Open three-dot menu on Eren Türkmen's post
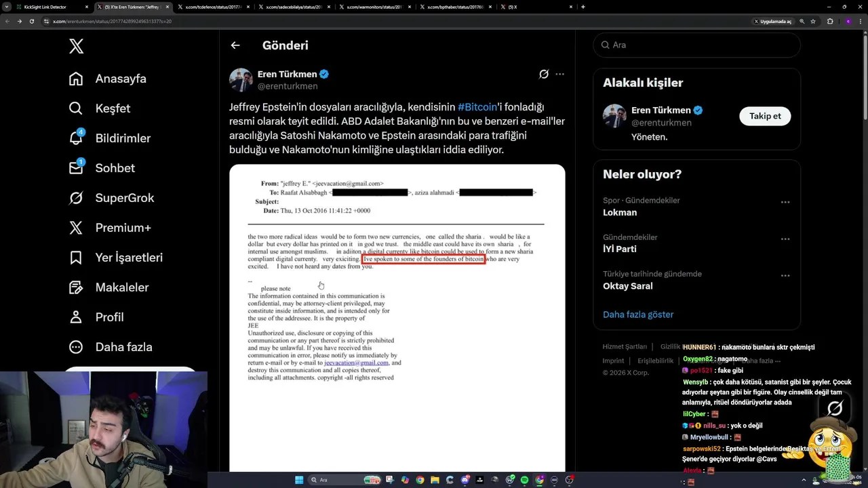 pyautogui.click(x=559, y=74)
